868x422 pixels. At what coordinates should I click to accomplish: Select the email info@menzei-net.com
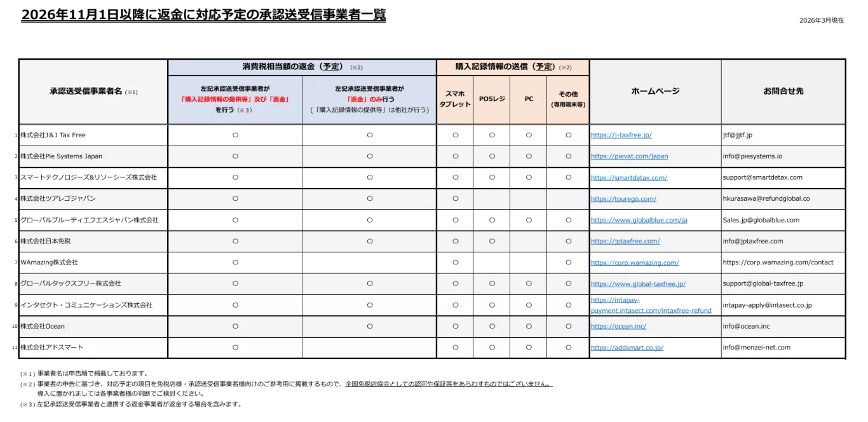[x=757, y=348]
